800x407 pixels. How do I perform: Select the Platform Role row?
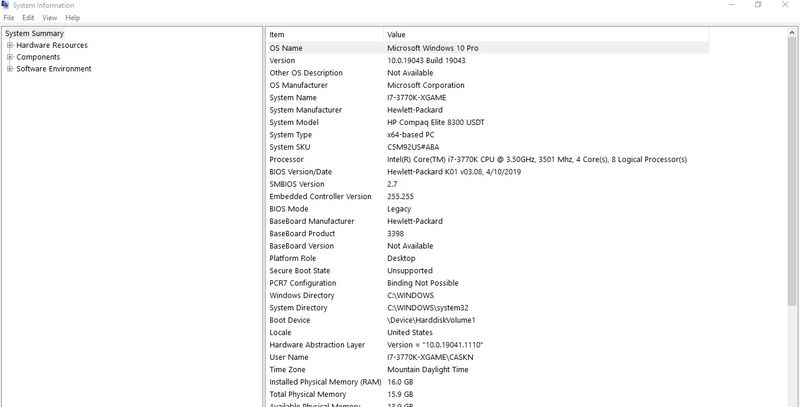487,259
